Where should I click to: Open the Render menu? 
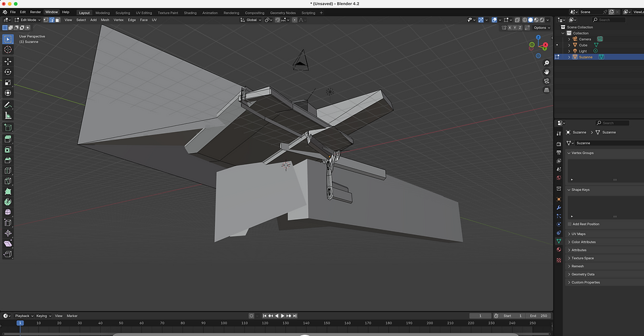click(x=35, y=12)
